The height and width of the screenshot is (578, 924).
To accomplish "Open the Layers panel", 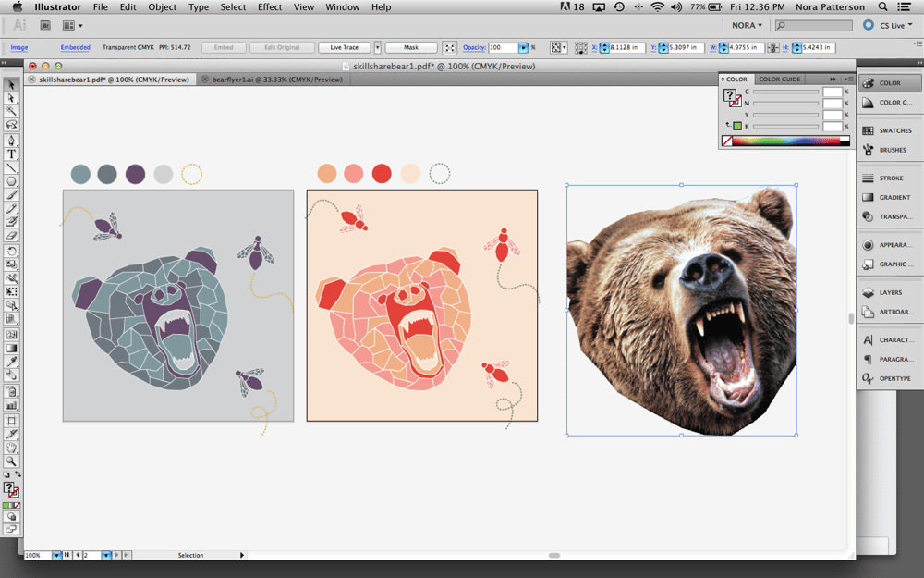I will (890, 292).
